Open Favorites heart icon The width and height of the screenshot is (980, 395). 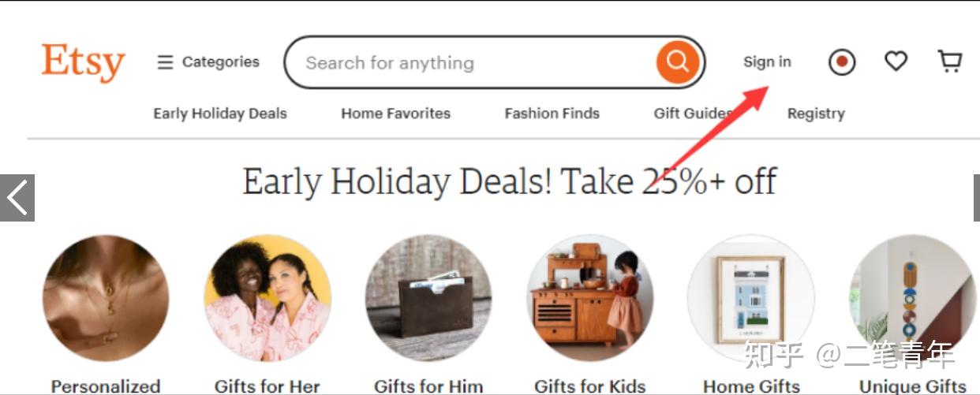point(896,61)
